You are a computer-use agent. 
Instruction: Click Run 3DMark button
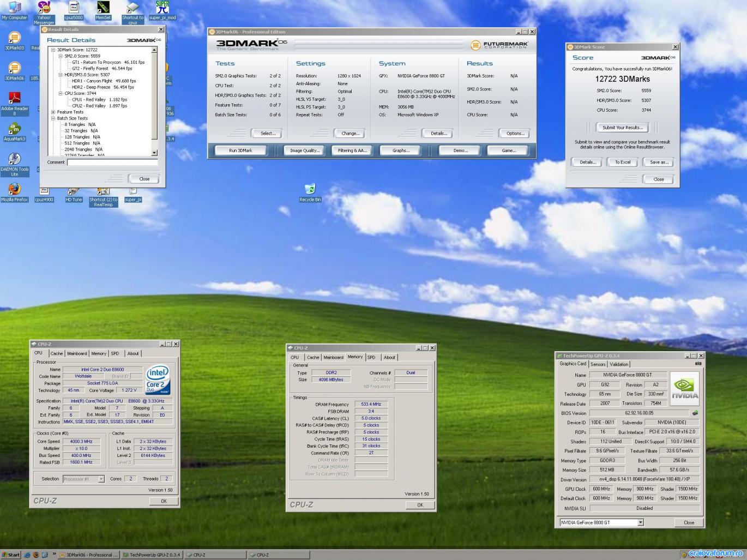point(240,150)
